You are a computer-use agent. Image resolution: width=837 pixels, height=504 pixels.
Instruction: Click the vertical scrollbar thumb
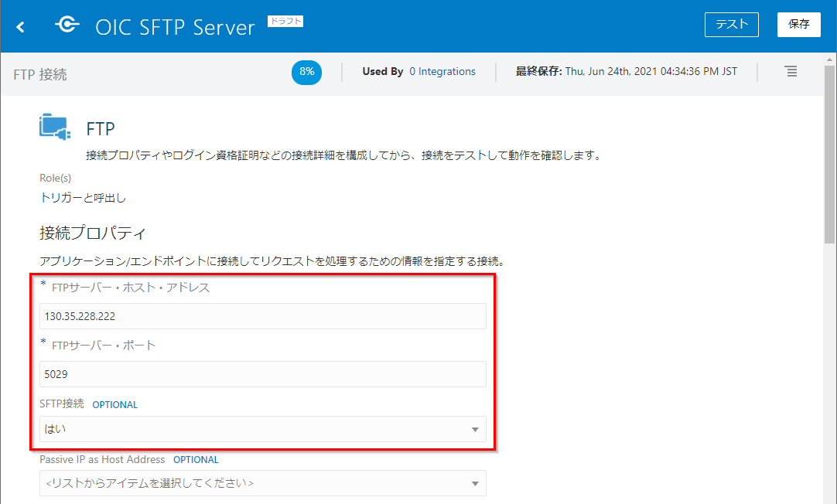coord(829,155)
